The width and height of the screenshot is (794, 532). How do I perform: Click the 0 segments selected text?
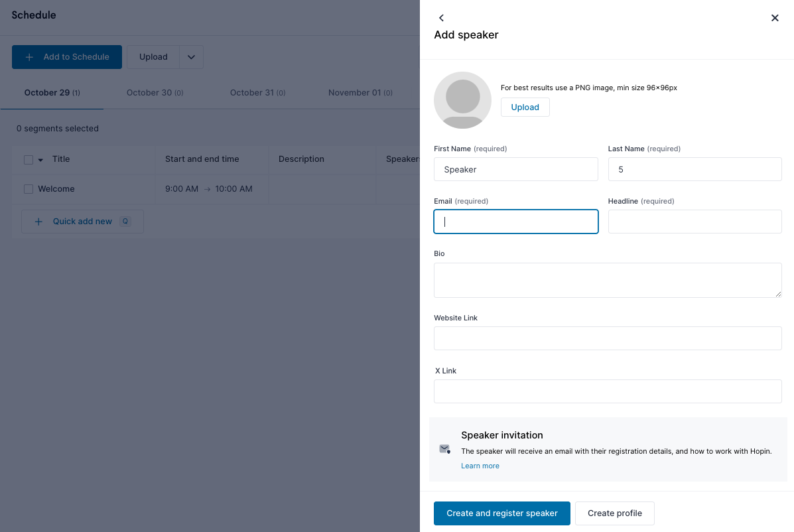(x=57, y=129)
